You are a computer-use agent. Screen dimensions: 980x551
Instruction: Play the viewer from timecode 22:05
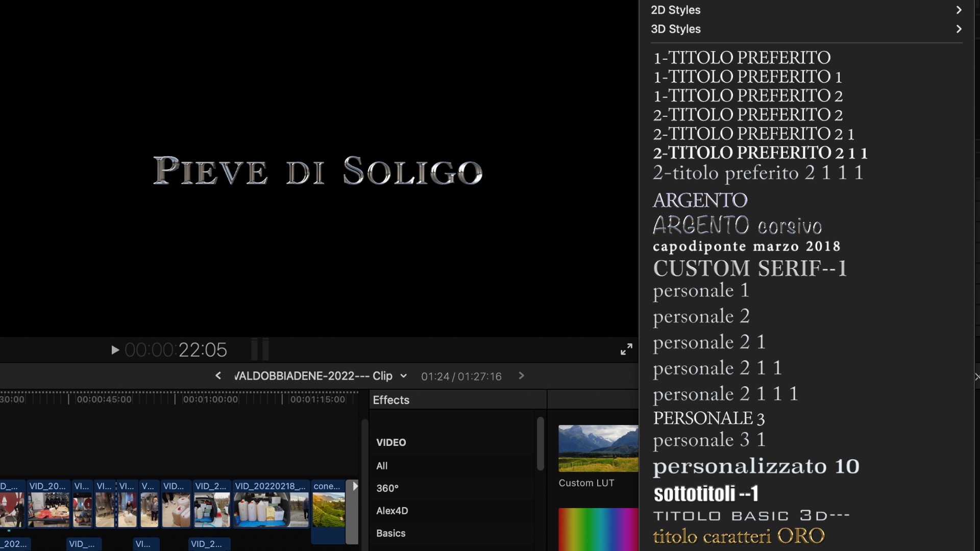click(x=115, y=350)
